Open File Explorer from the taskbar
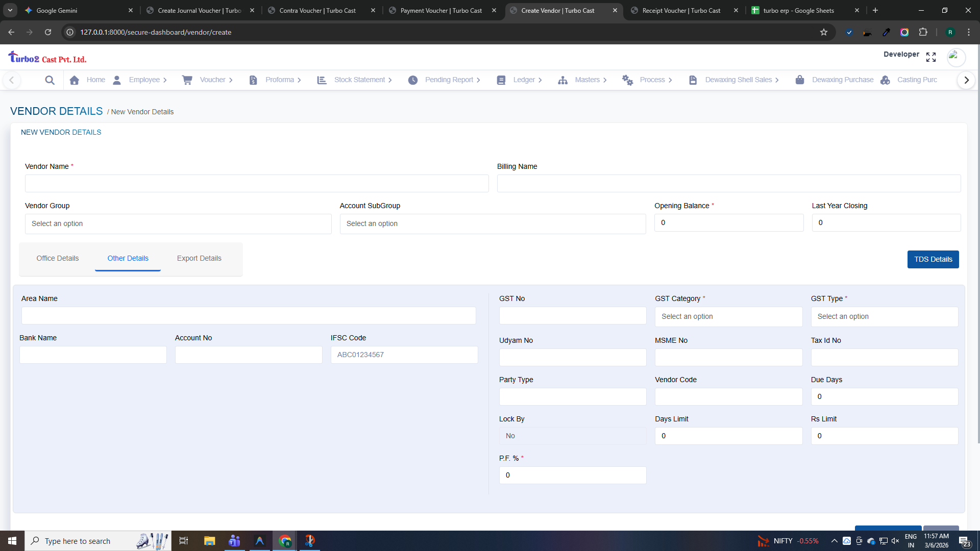This screenshot has height=551, width=980. 209,541
